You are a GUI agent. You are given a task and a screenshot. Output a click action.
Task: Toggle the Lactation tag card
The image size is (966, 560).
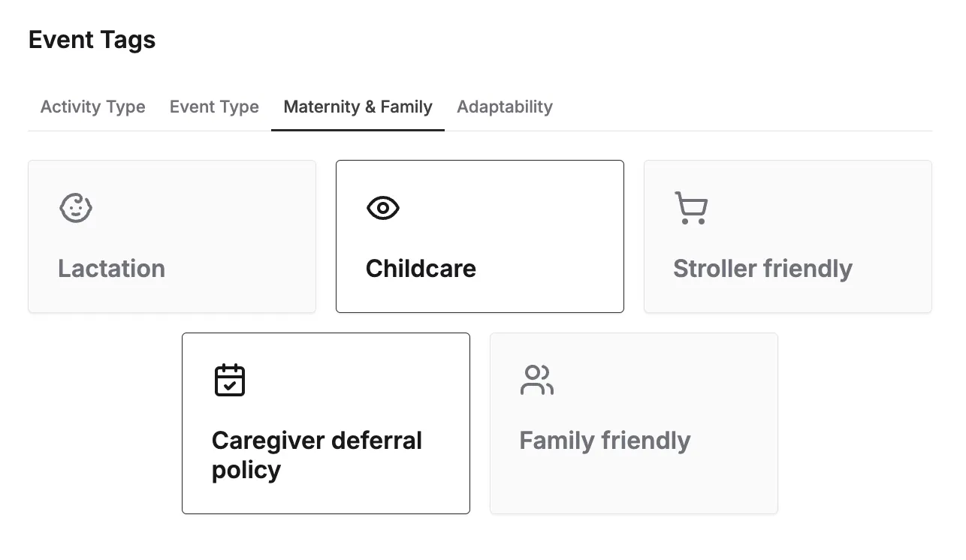pos(172,236)
